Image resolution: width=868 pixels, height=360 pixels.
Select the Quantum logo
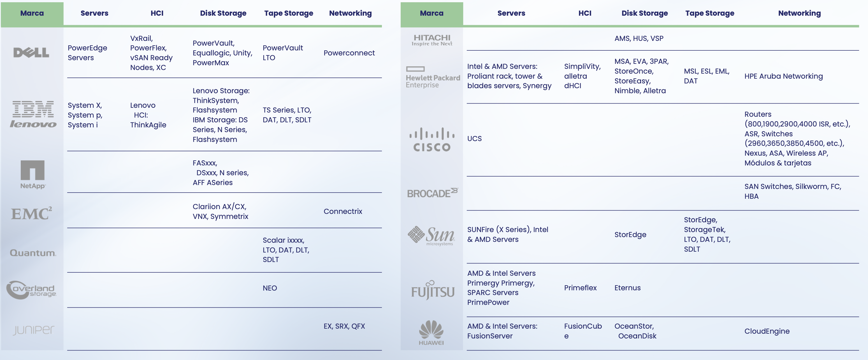point(33,253)
